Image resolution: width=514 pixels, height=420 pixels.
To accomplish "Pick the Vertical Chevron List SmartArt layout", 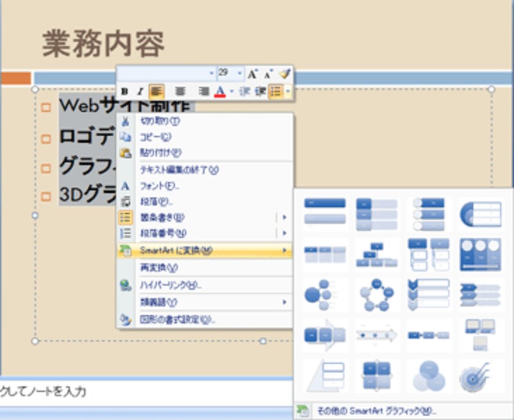I will tap(429, 295).
